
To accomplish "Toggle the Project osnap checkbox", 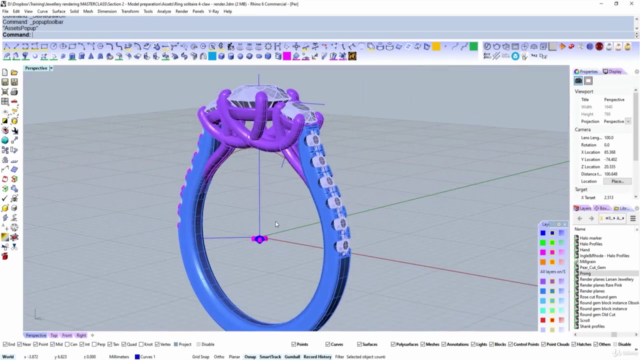I will click(x=176, y=344).
